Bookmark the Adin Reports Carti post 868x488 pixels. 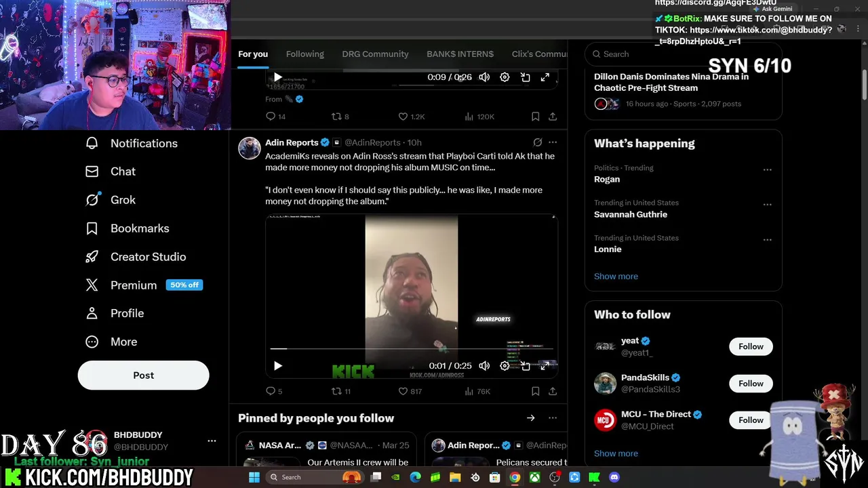tap(535, 391)
